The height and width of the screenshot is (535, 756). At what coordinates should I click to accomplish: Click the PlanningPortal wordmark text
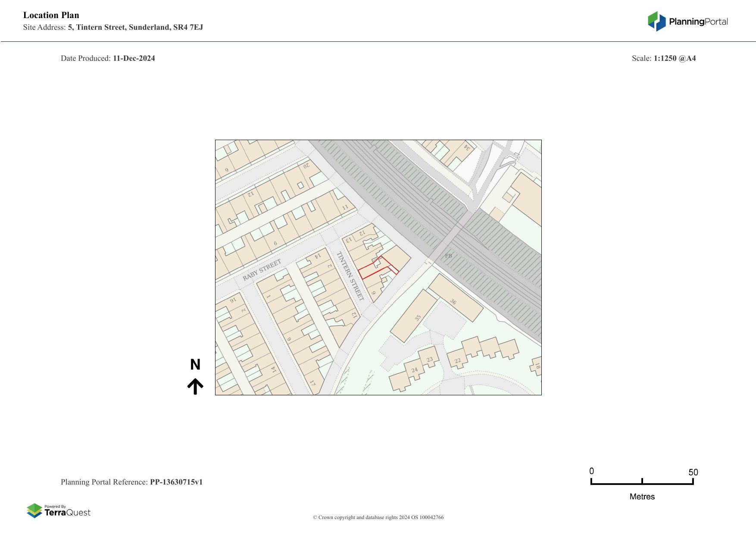tap(698, 22)
